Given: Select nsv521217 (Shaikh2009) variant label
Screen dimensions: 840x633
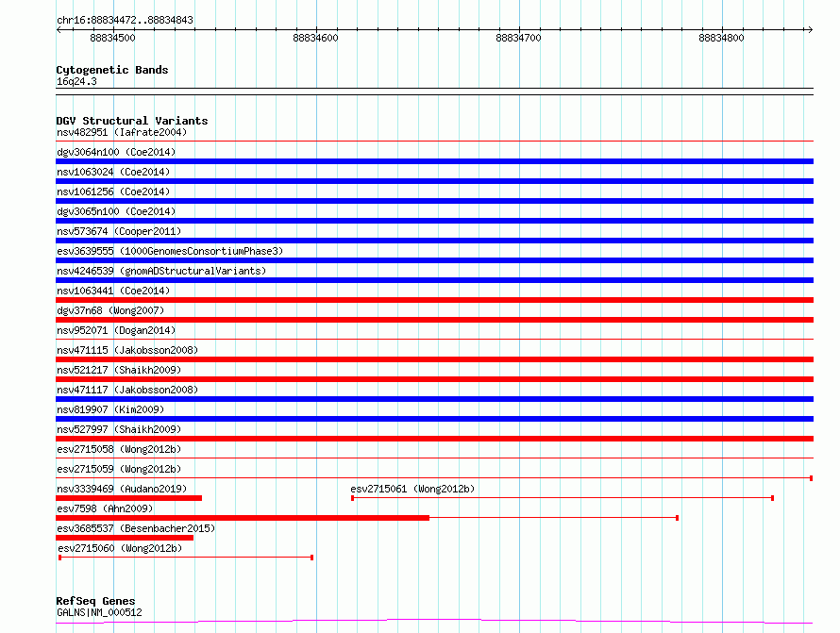Looking at the screenshot, I should pos(119,370).
